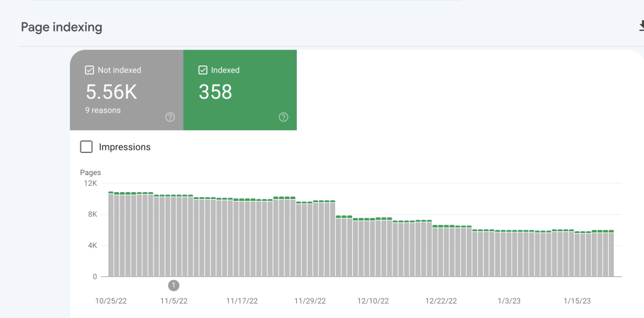Viewport: 644px width, 318px height.
Task: Select the 358 indexed count
Action: coord(215,92)
